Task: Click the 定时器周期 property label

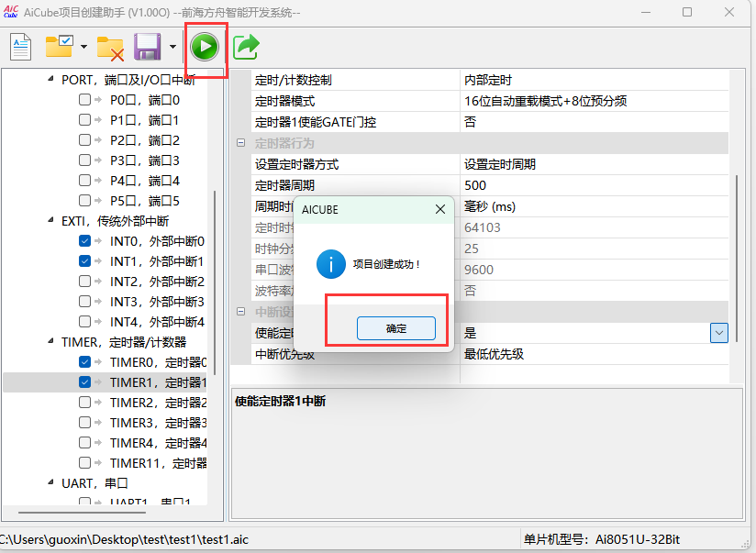Action: 284,185
